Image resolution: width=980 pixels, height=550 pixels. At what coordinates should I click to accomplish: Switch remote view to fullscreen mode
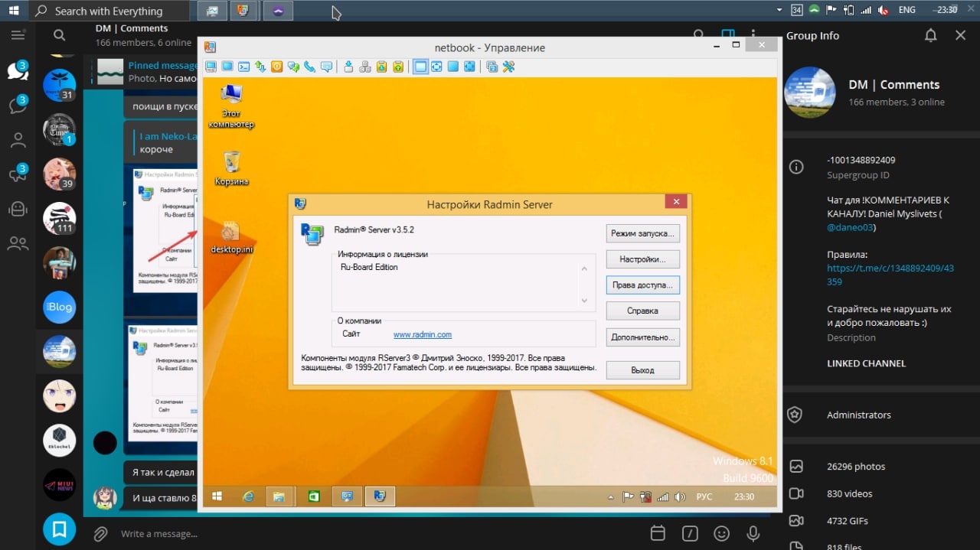coord(453,67)
